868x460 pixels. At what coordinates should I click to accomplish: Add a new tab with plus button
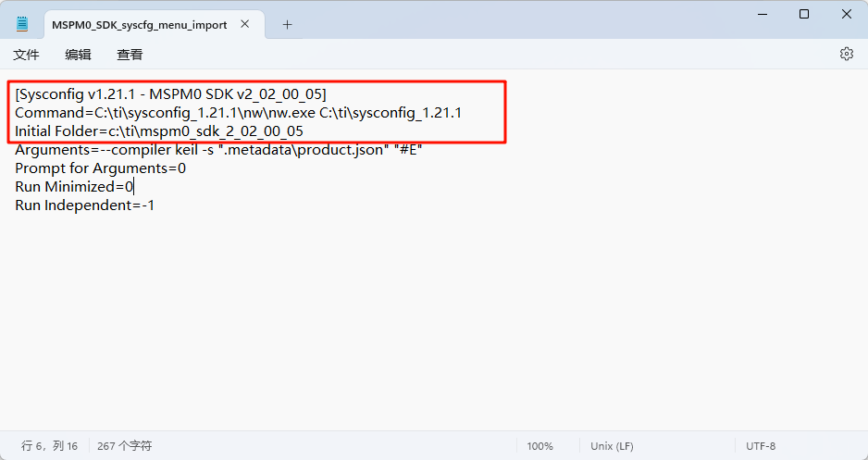(x=287, y=24)
